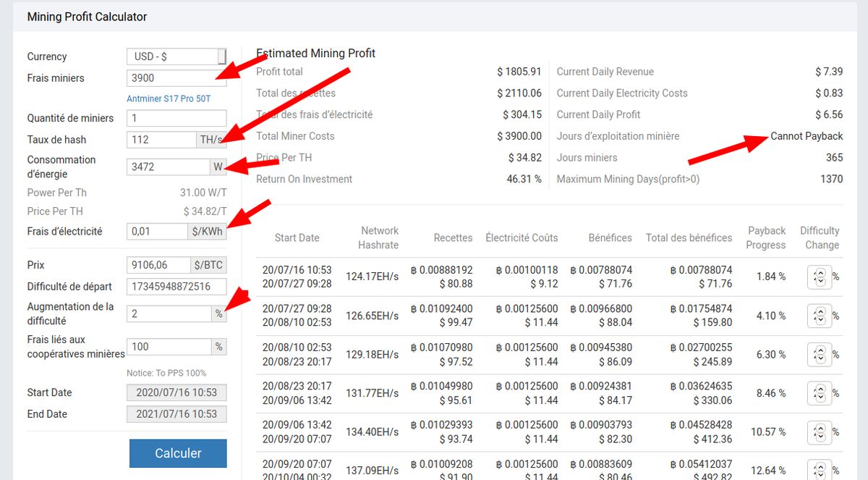Adjust difficulty change stepper for 20/08/23 row
Screen dimensions: 868x480
click(x=819, y=393)
